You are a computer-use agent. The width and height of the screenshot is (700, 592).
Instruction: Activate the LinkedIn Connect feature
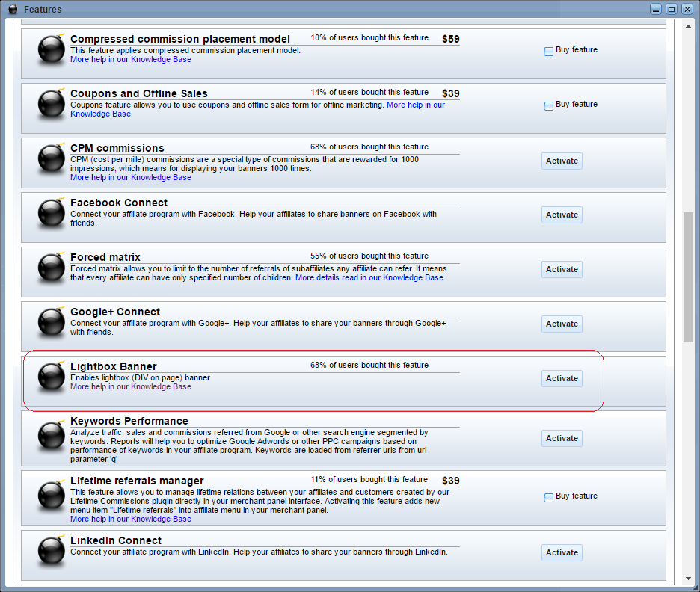point(562,552)
